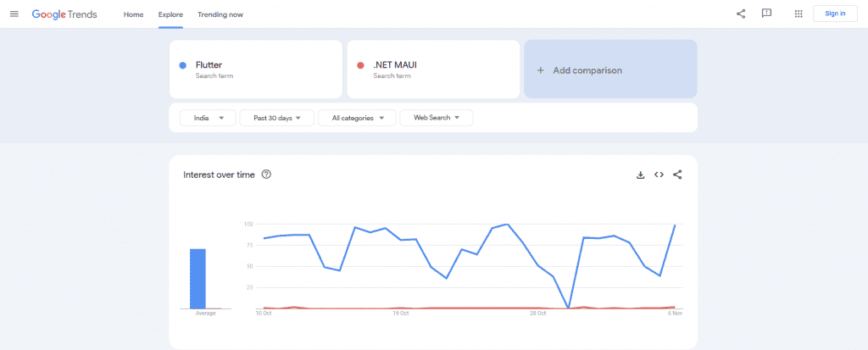Open the India region dropdown
868x350 pixels.
coord(209,118)
